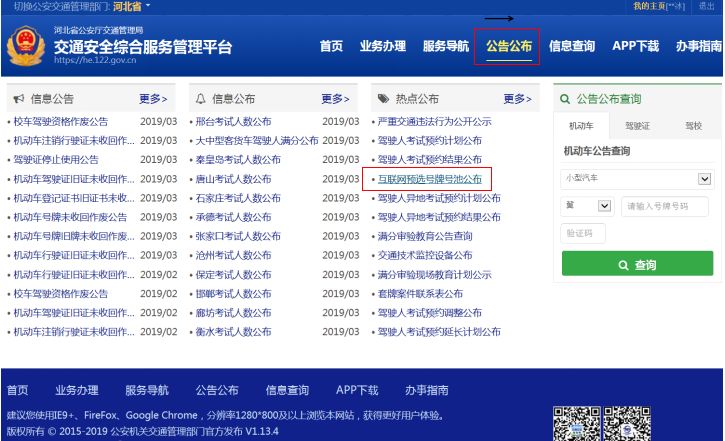
Task: Open APP下载 in the top navigation
Action: tap(635, 46)
